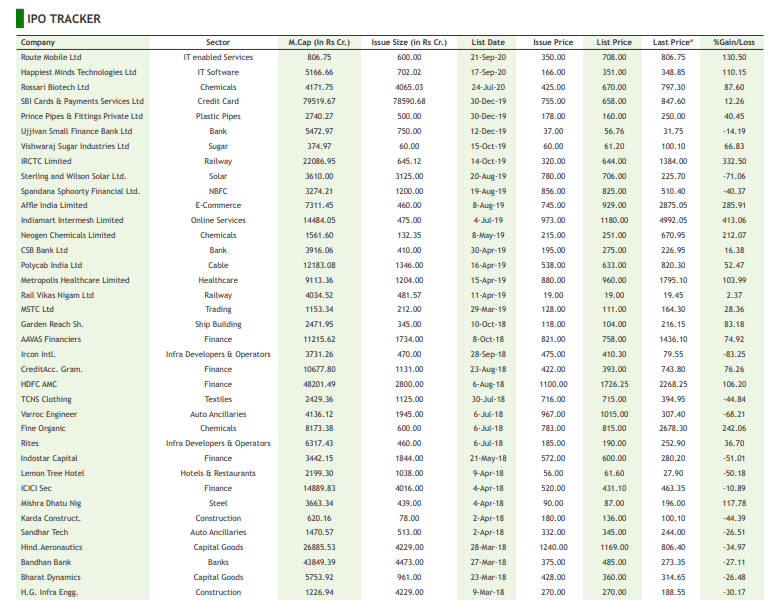Select Garden Reach Sh. company name
777x600 pixels.
(x=52, y=324)
